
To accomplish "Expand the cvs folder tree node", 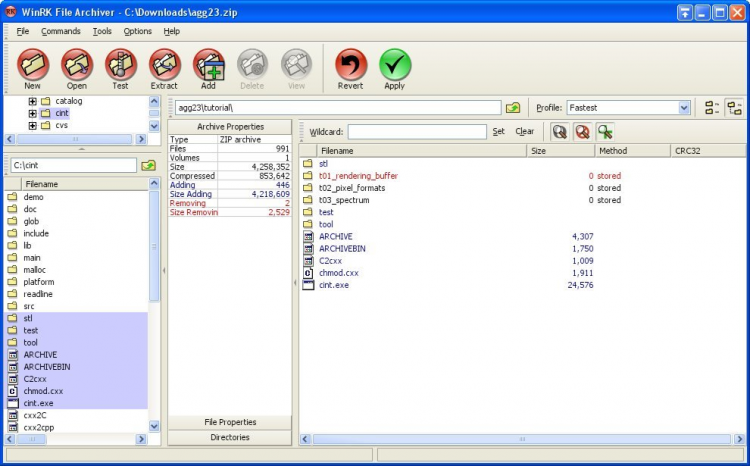I will 33,126.
